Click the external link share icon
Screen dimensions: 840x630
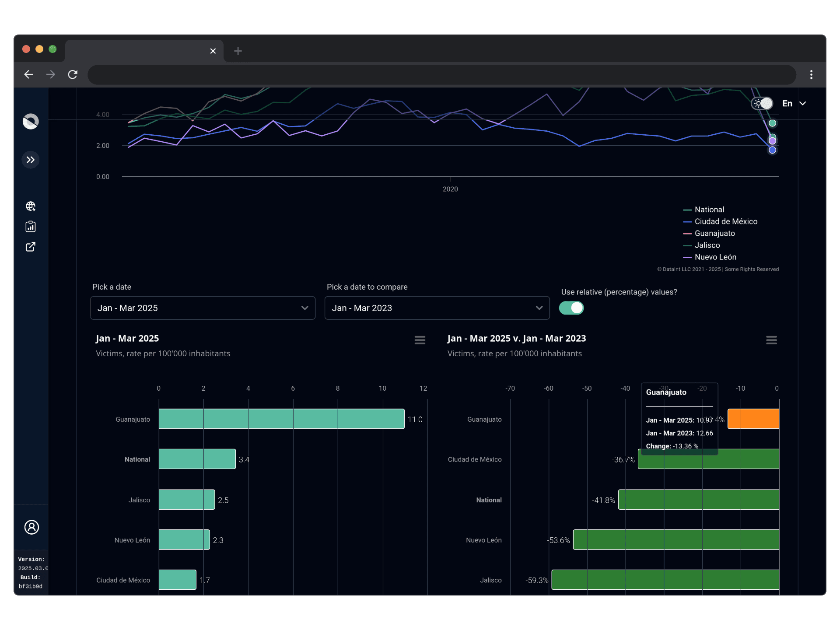[x=31, y=247]
